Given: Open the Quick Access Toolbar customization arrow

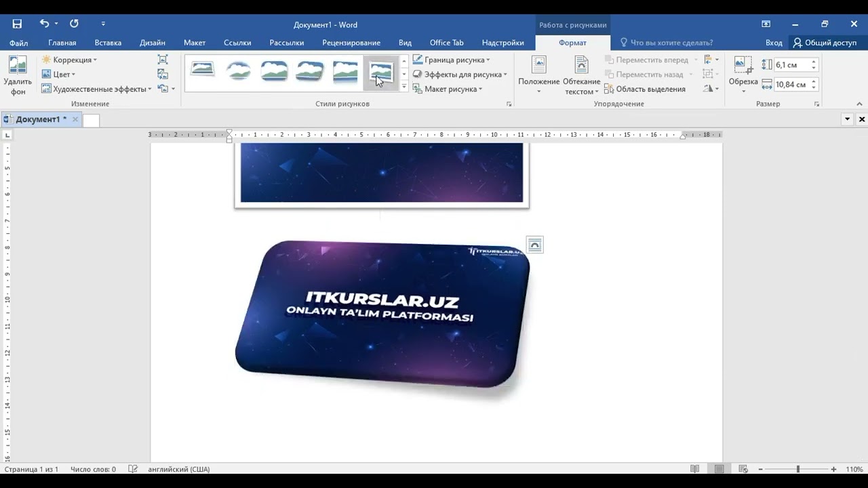Looking at the screenshot, I should click(103, 24).
